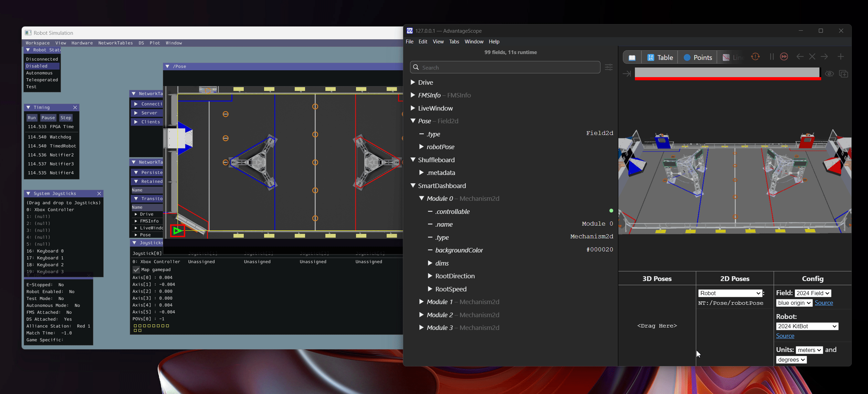The image size is (868, 394).
Task: Open the Plot menu in Robot Simulation
Action: click(155, 43)
